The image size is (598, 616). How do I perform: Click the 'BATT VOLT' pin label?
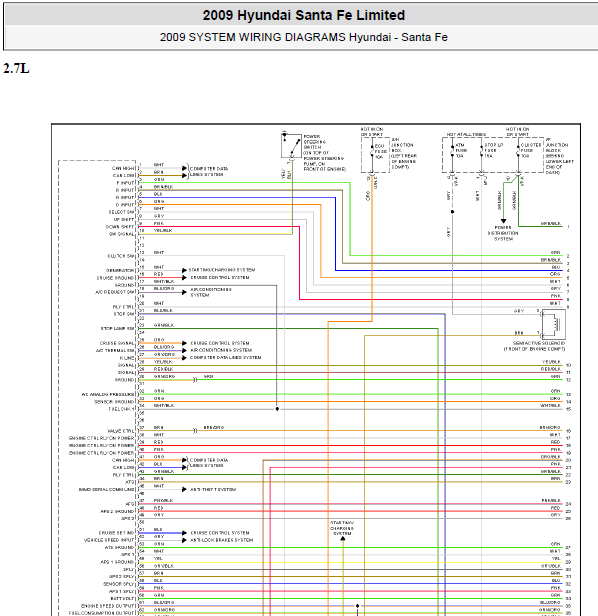pyautogui.click(x=122, y=599)
